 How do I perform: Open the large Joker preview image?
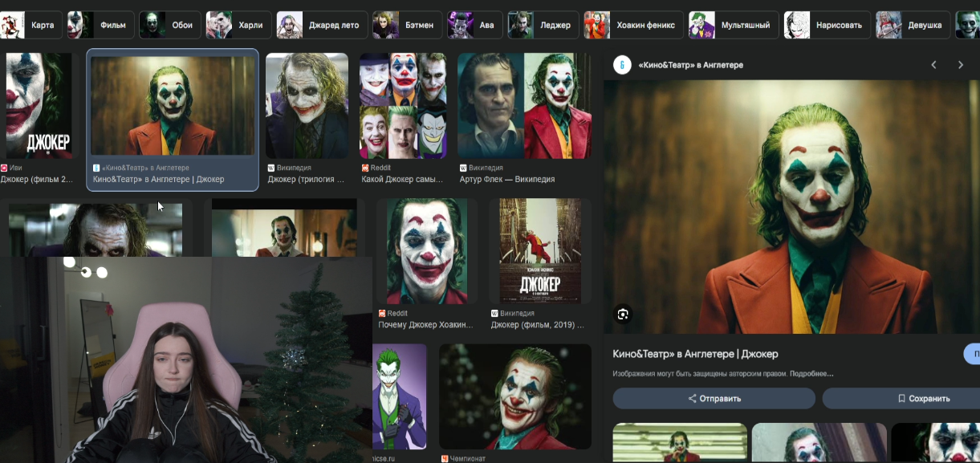[791, 206]
